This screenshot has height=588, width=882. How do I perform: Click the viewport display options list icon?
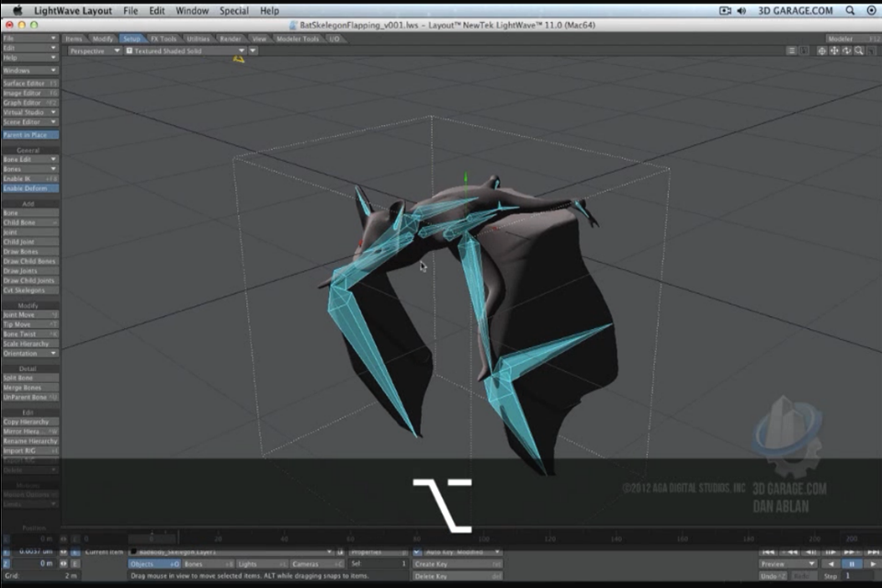791,51
